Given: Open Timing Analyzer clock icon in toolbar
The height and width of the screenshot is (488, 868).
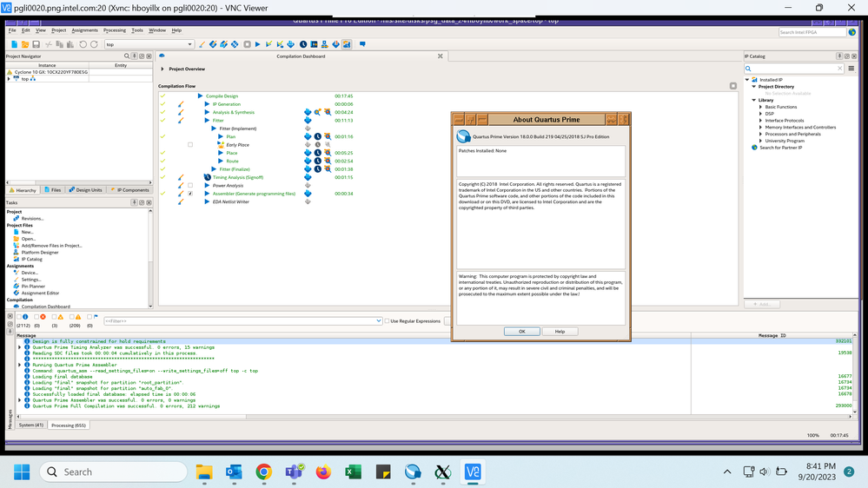Looking at the screenshot, I should [303, 44].
